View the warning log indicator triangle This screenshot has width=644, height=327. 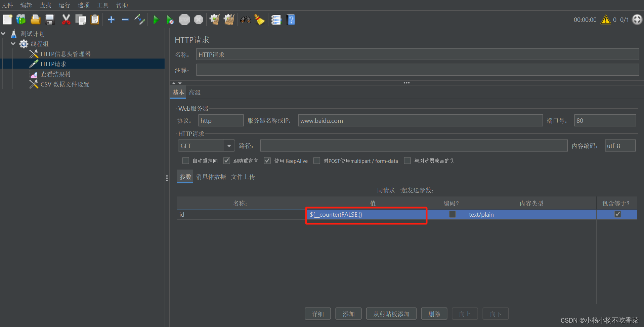[606, 20]
